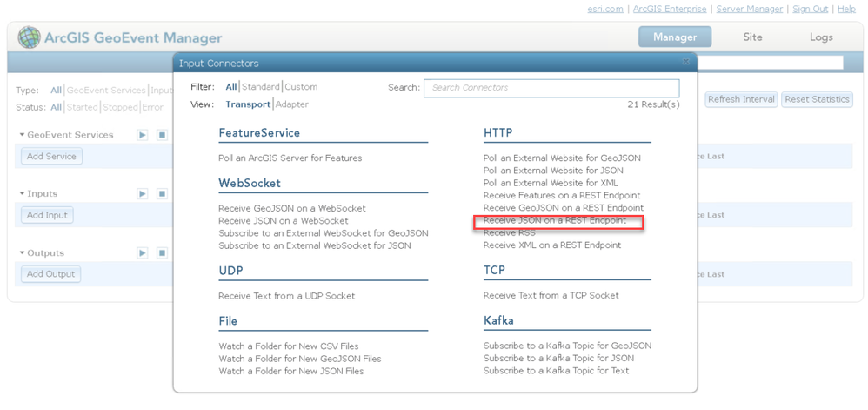Select Poll an ArcGIS Server for Features
Viewport: 868px width, 410px height.
click(290, 158)
